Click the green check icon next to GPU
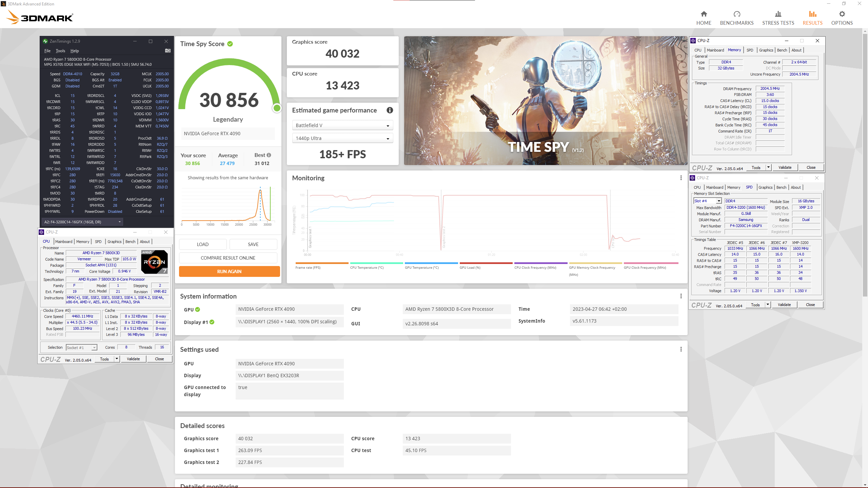This screenshot has width=868, height=488. (198, 309)
